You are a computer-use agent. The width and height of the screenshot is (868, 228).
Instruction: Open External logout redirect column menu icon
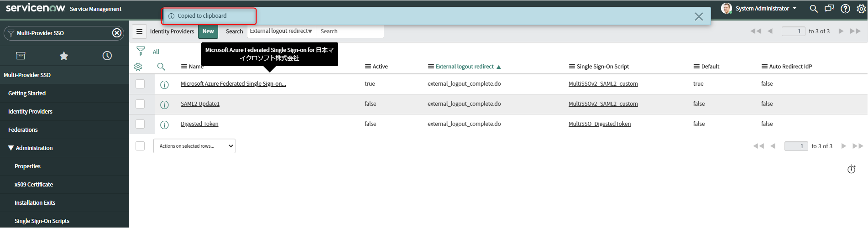[x=431, y=67]
